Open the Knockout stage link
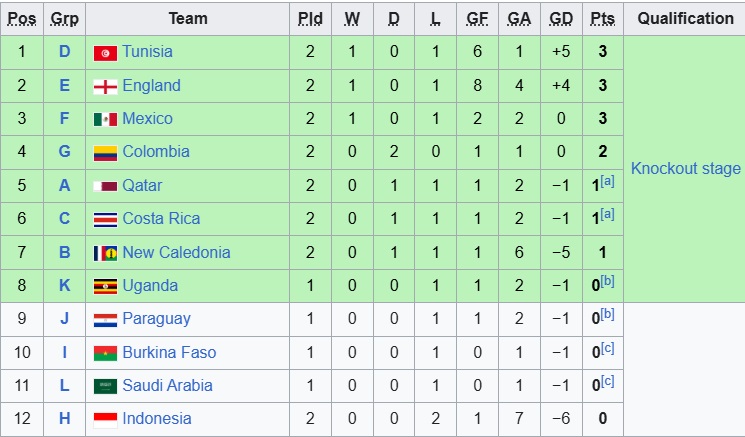745x437 pixels. click(685, 168)
